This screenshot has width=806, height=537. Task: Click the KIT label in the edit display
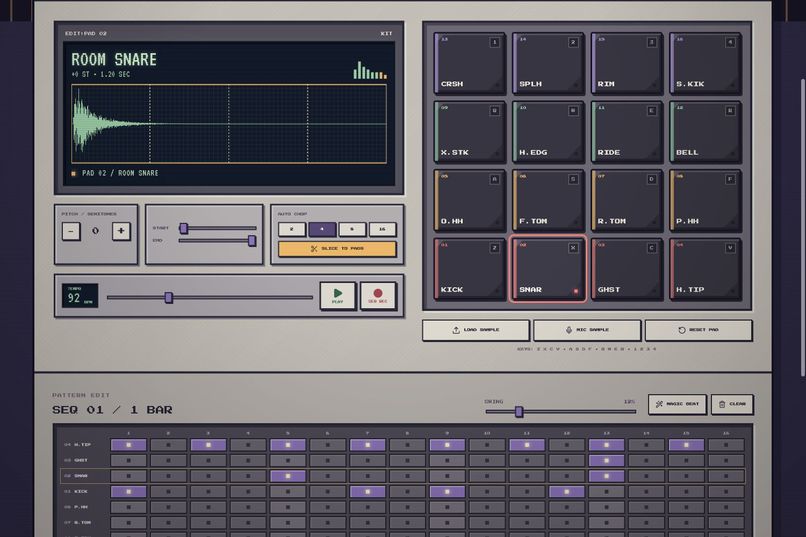coord(386,33)
